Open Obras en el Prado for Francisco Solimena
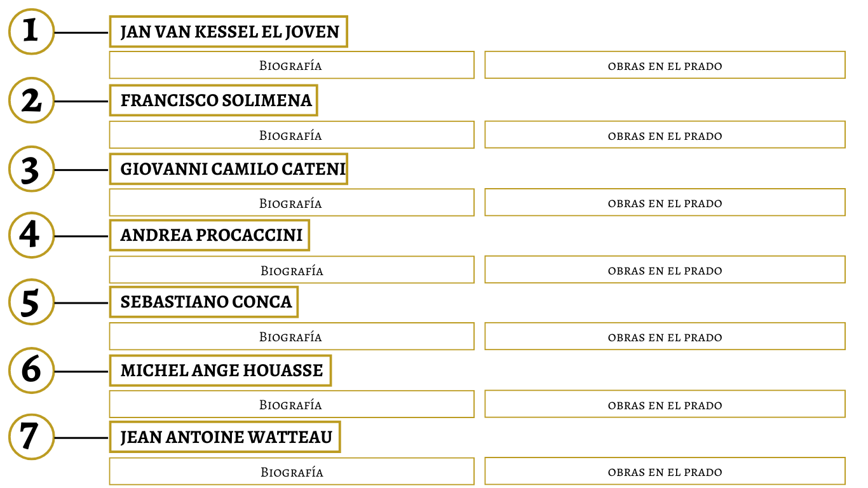This screenshot has height=488, width=868. tap(665, 135)
